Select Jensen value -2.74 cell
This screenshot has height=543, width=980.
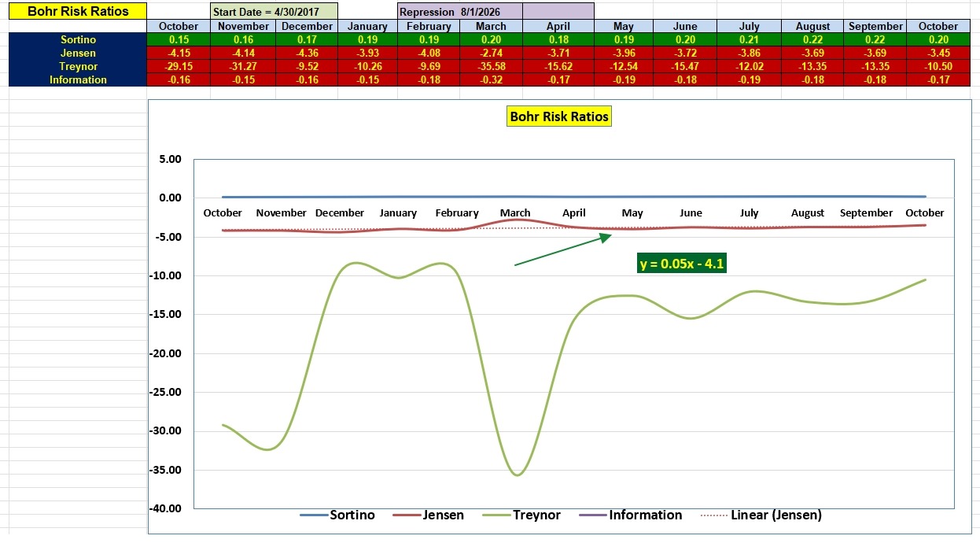[x=491, y=53]
